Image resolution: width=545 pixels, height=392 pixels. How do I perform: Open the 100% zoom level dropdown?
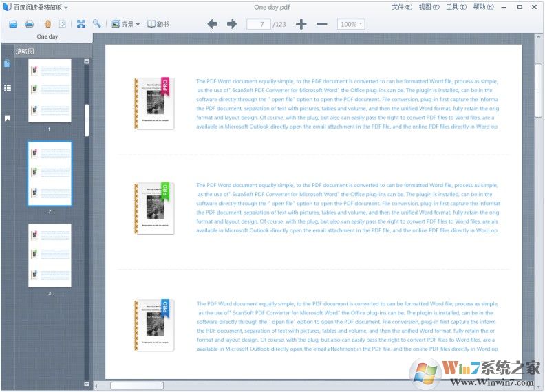pyautogui.click(x=351, y=24)
